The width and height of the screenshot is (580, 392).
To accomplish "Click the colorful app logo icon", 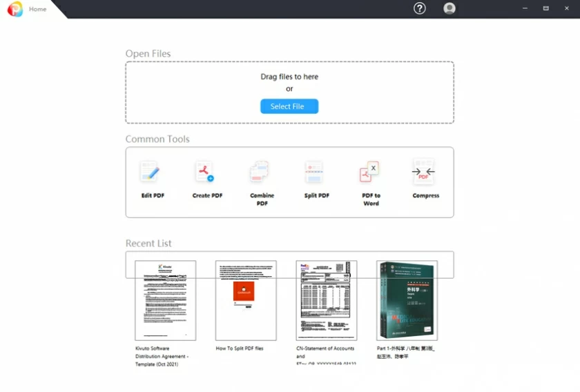I will [15, 9].
